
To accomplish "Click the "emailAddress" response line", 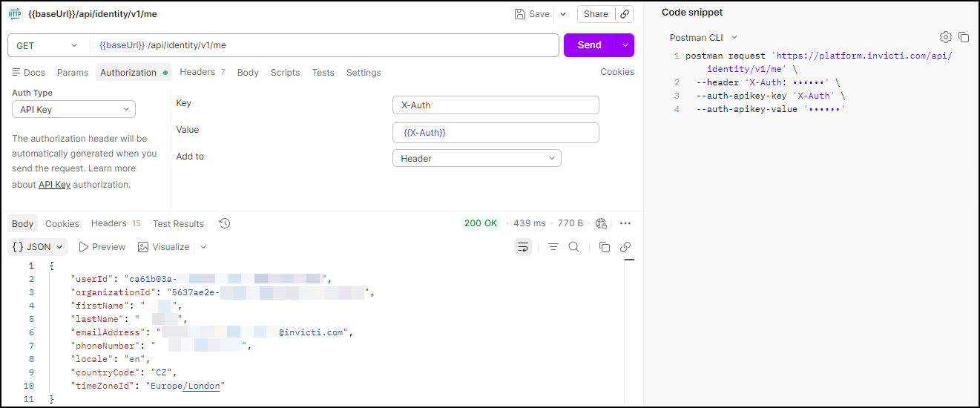I will (x=211, y=332).
